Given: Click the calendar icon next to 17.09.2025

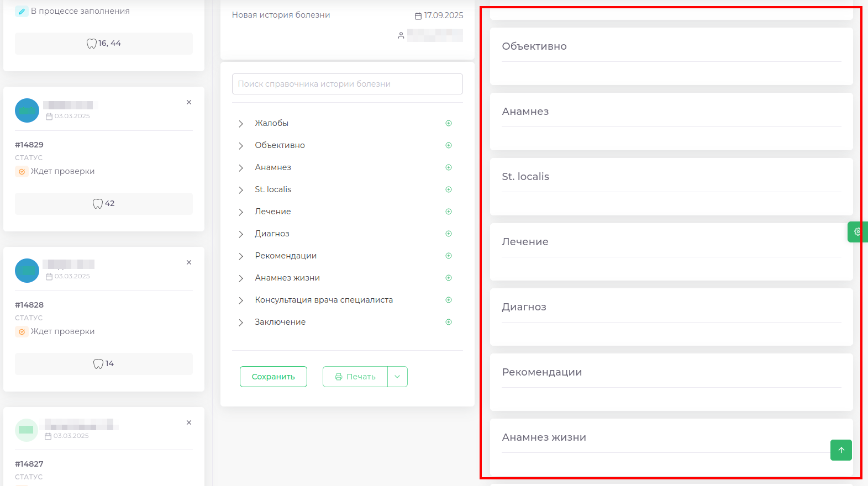Looking at the screenshot, I should coord(418,15).
